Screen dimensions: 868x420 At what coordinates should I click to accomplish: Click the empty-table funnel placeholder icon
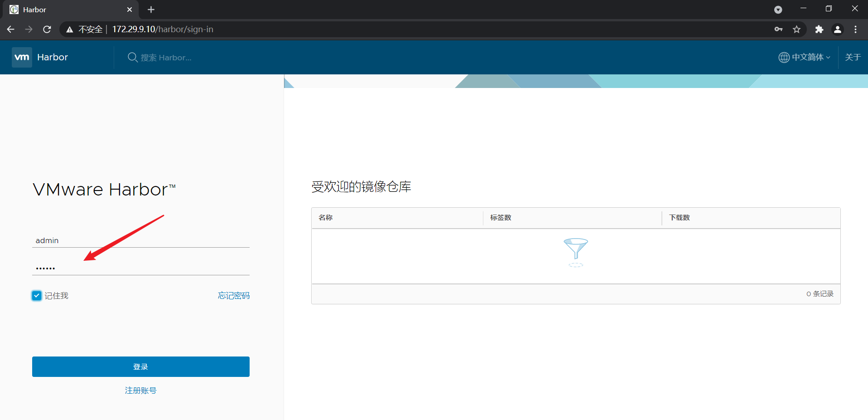(x=576, y=252)
